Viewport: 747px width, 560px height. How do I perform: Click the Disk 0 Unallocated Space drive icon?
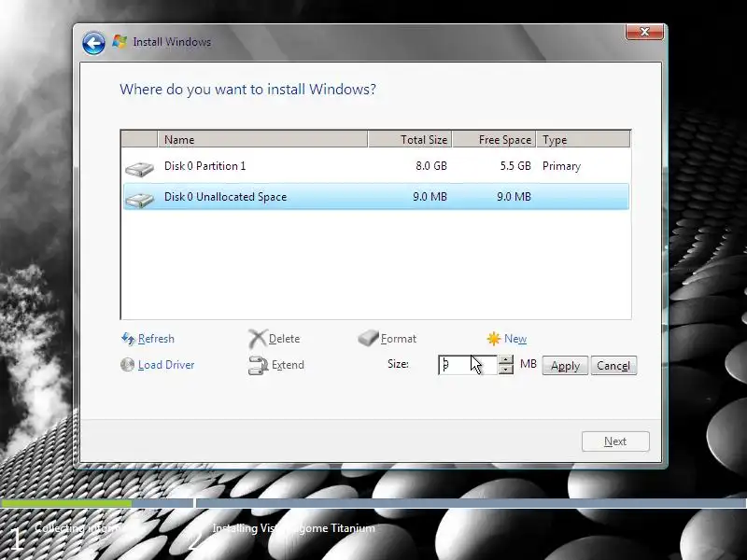(139, 199)
